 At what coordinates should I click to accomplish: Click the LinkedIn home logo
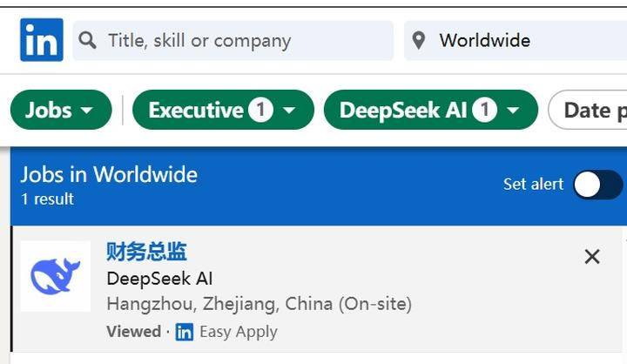(42, 39)
